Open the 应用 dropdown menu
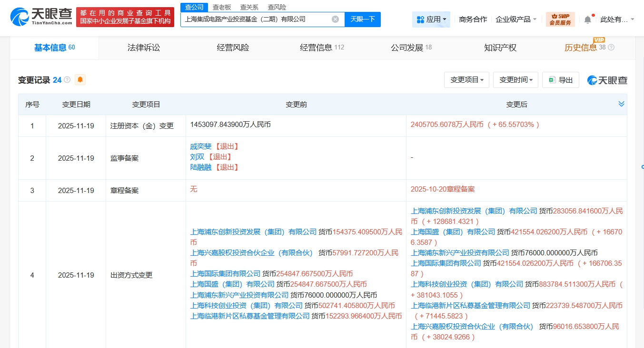The image size is (644, 348). [431, 19]
